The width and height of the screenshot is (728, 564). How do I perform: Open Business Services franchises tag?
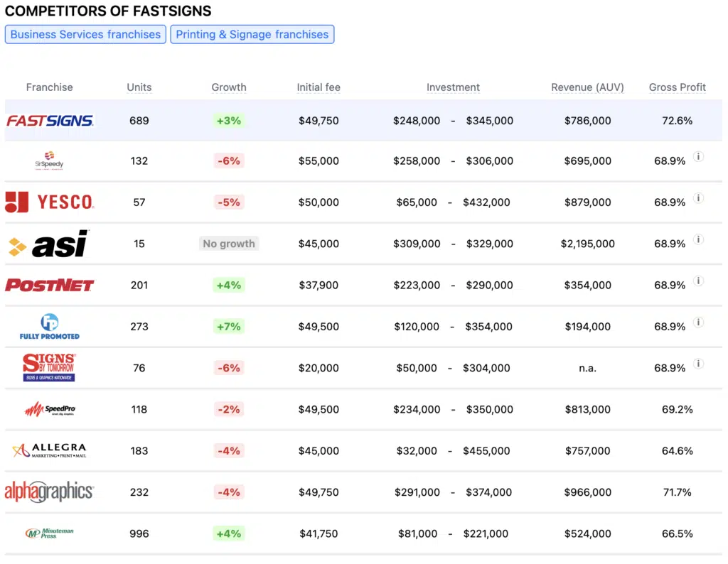(x=85, y=34)
